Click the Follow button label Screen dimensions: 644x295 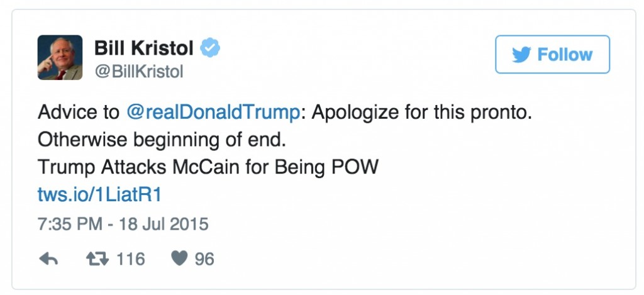coord(565,55)
